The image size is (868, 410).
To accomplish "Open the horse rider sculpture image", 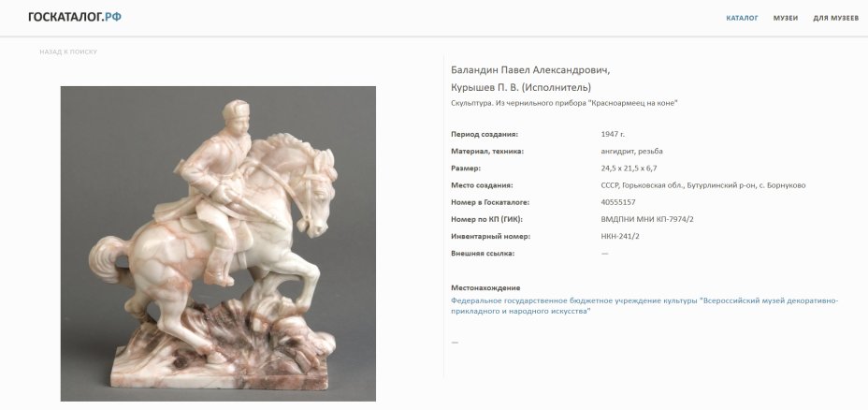I will click(x=218, y=243).
